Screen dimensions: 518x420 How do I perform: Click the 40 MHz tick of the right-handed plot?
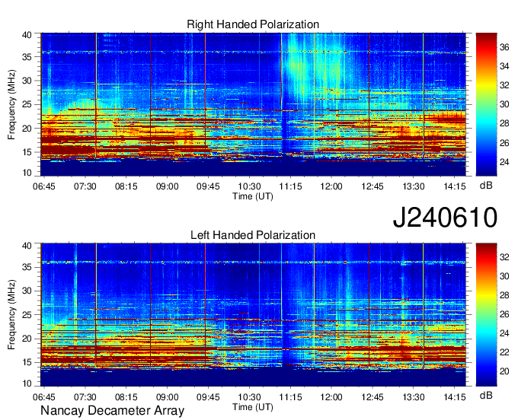pyautogui.click(x=27, y=35)
